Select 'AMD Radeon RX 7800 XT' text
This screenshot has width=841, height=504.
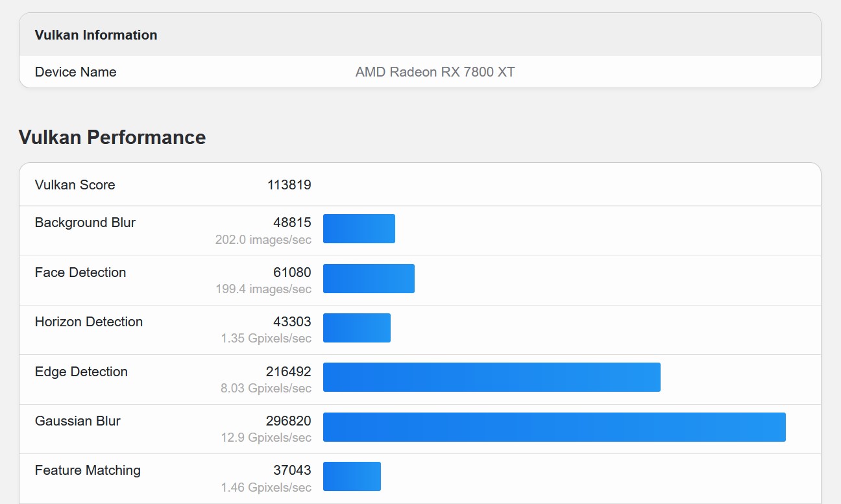(435, 72)
